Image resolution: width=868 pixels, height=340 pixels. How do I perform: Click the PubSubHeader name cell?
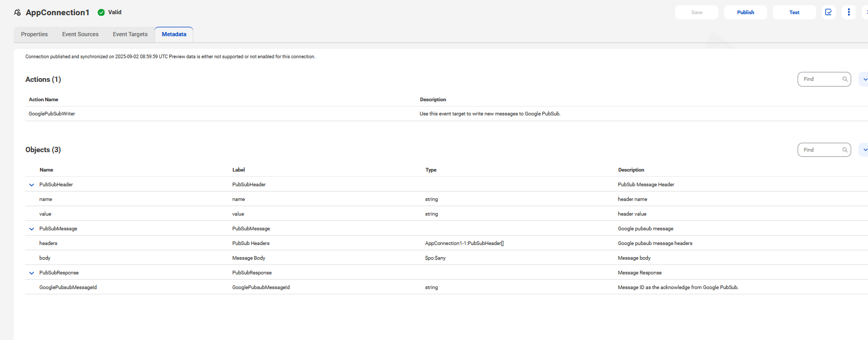pos(56,185)
